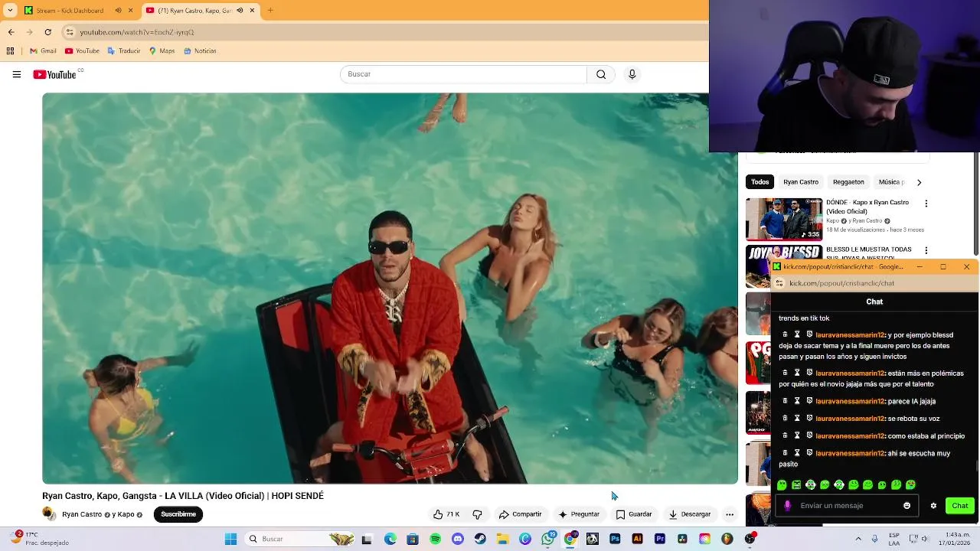Open Discord from the taskbar

click(x=458, y=539)
